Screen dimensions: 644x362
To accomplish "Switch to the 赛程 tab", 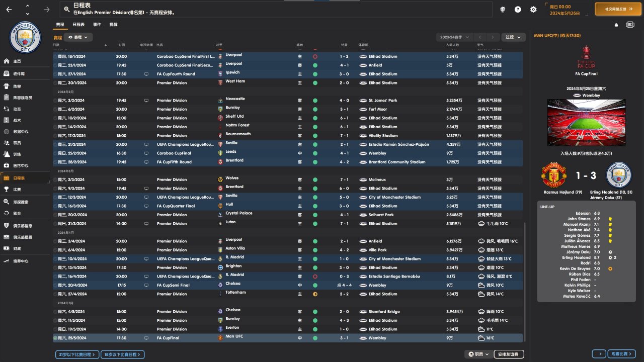I will pos(60,25).
